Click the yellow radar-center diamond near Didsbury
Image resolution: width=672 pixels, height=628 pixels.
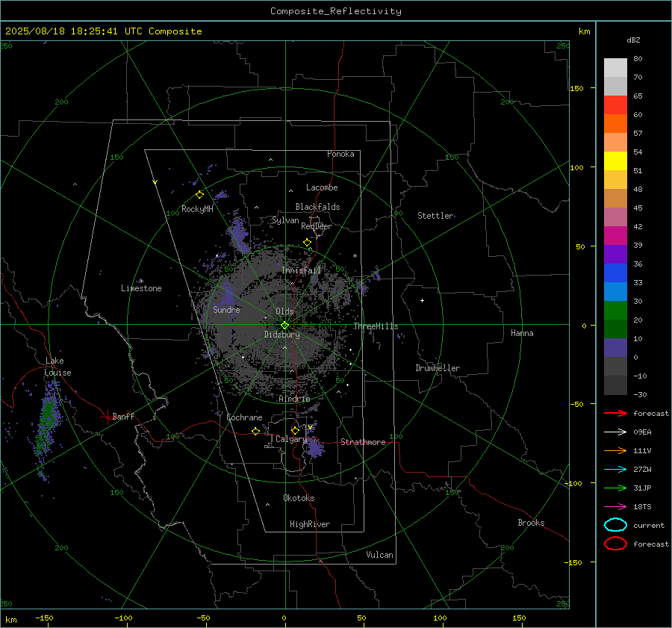285,326
